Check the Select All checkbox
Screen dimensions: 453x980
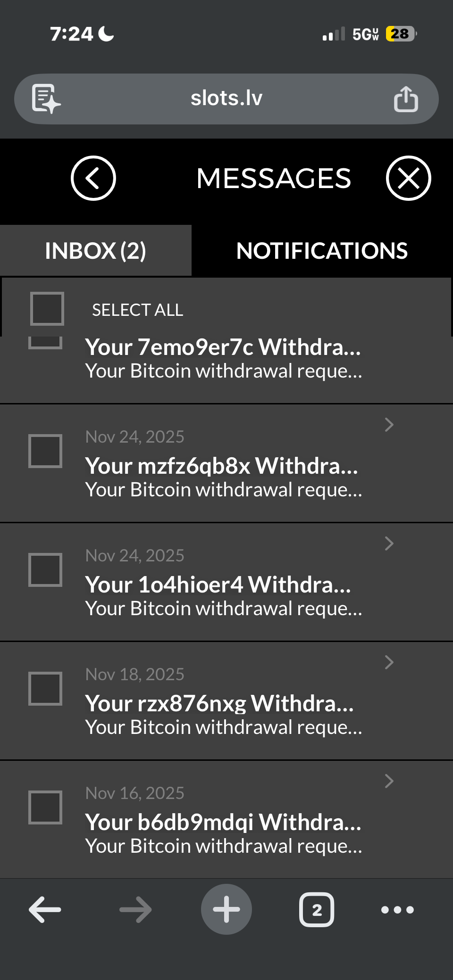tap(47, 309)
